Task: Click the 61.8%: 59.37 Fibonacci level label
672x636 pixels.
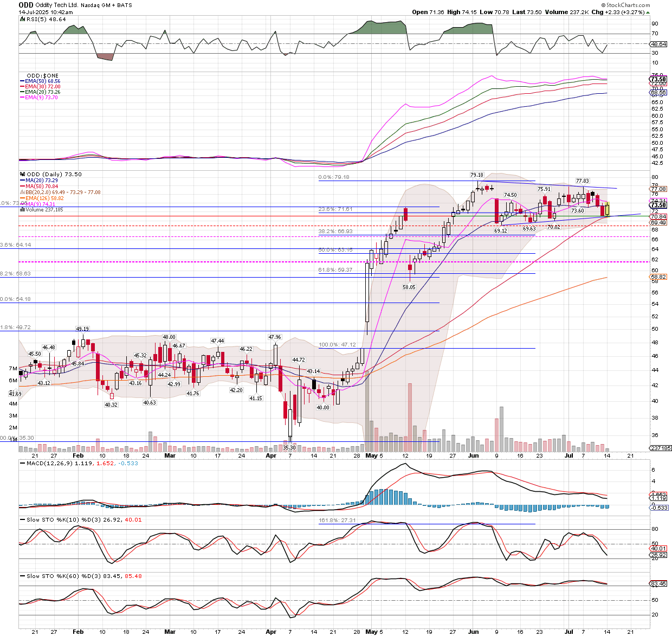Action: (335, 269)
